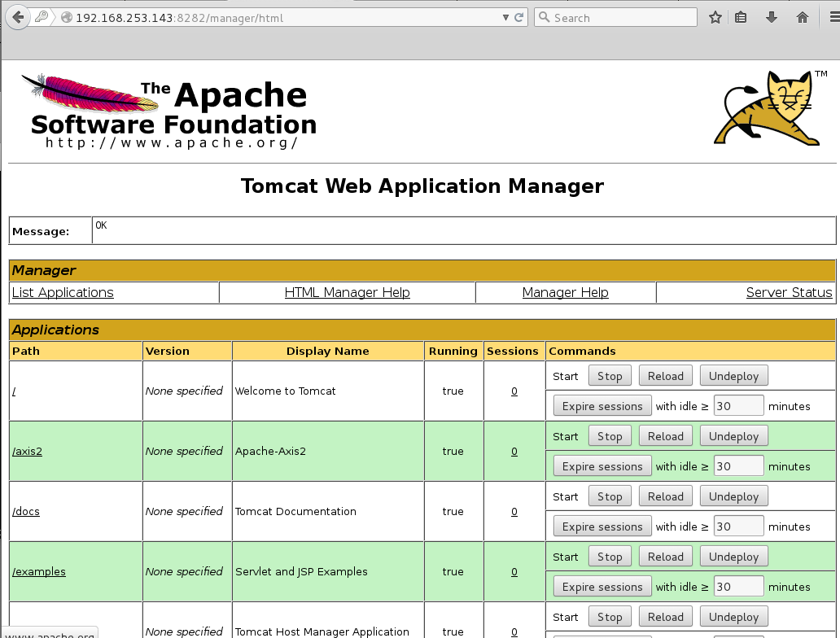Screen dimensions: 840x638
Task: Click the browser back arrow button
Action: click(18, 17)
